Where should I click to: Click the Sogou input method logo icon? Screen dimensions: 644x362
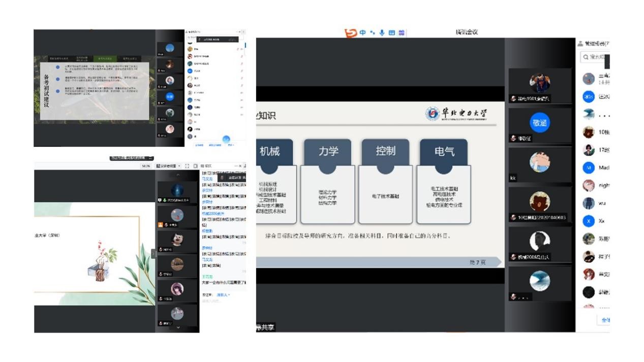(x=351, y=32)
